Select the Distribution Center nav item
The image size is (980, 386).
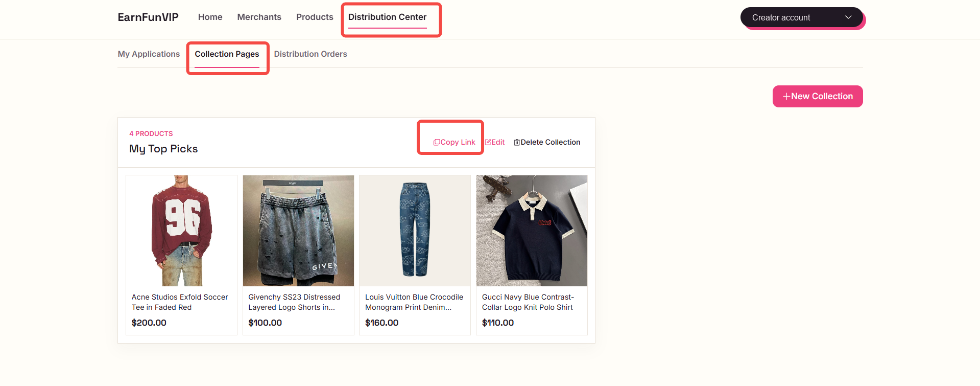(x=387, y=17)
